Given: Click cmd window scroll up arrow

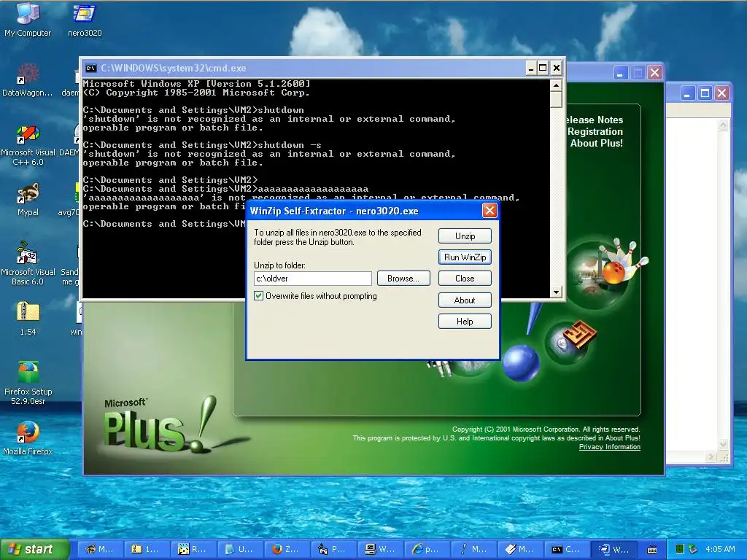Looking at the screenshot, I should pos(556,86).
